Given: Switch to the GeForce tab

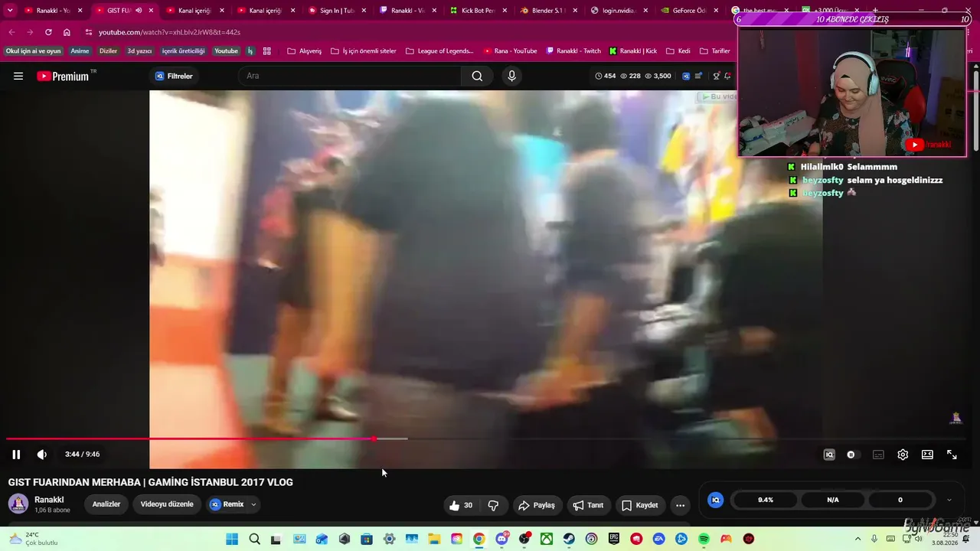Looking at the screenshot, I should [689, 11].
